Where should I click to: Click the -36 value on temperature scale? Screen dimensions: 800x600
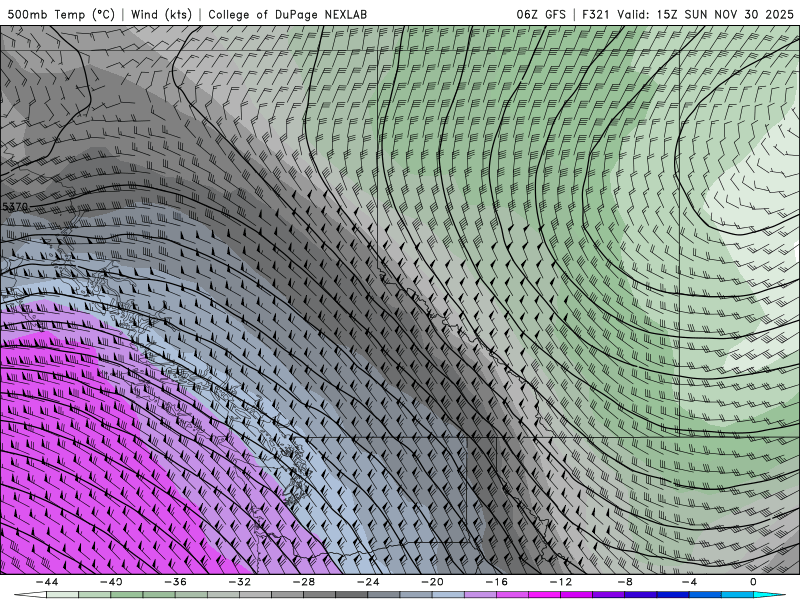(175, 582)
